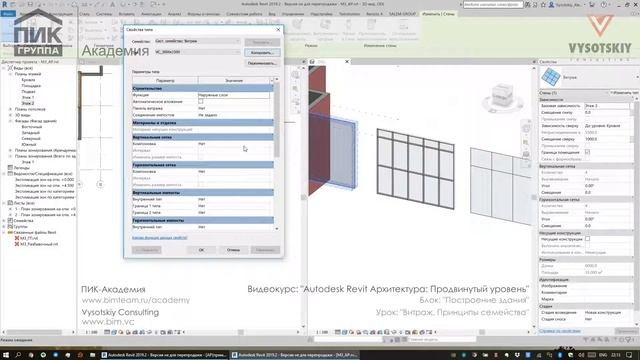Collapse the Горизонтальная сетка group in the dialog
This screenshot has height=360, width=640.
point(202,165)
